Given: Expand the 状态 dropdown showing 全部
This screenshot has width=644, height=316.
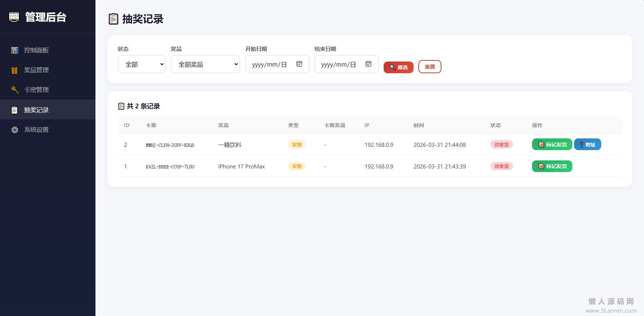Looking at the screenshot, I should (x=142, y=64).
